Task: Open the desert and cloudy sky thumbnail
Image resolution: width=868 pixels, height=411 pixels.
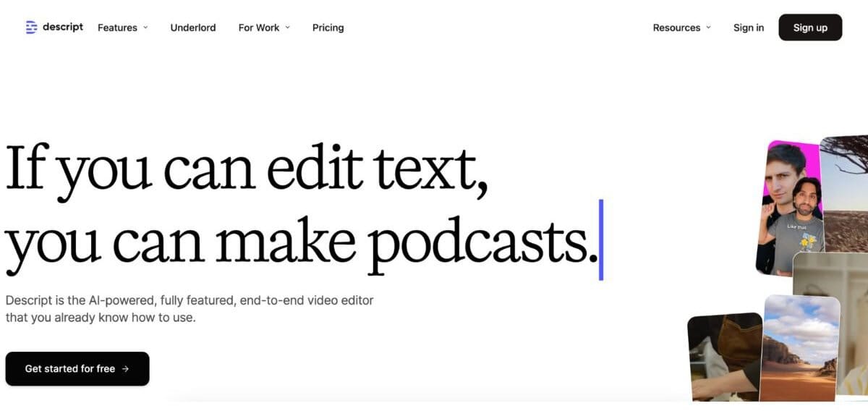Action: point(799,347)
